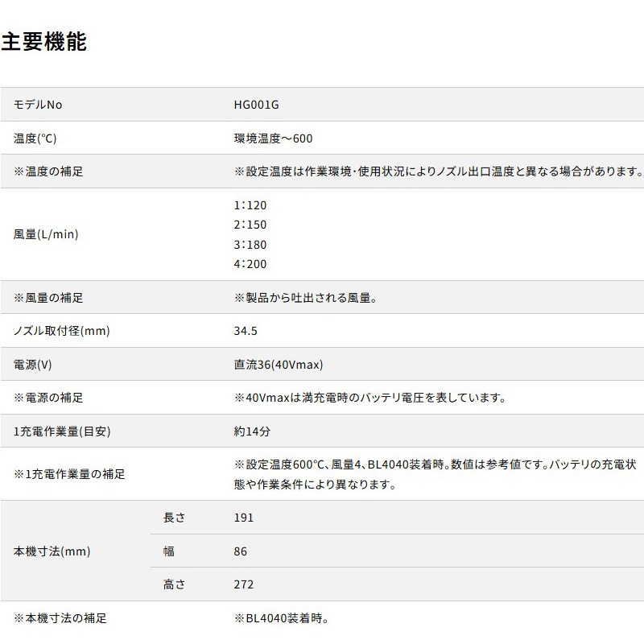The height and width of the screenshot is (644, 644).
Task: Select airflow value 2:150
Action: (250, 225)
